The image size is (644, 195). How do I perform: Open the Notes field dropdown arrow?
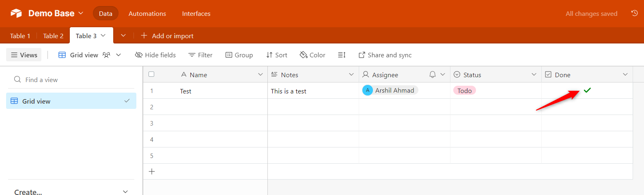(351, 74)
